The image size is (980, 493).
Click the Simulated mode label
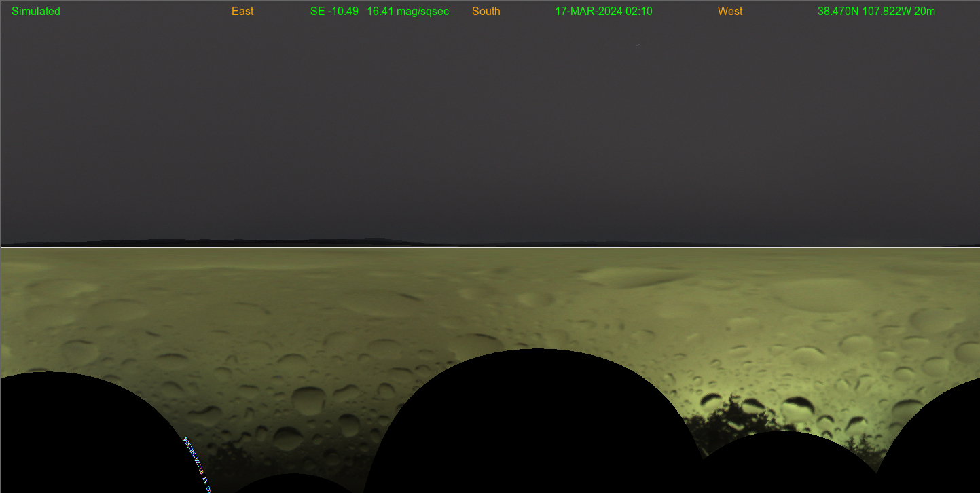(x=36, y=12)
